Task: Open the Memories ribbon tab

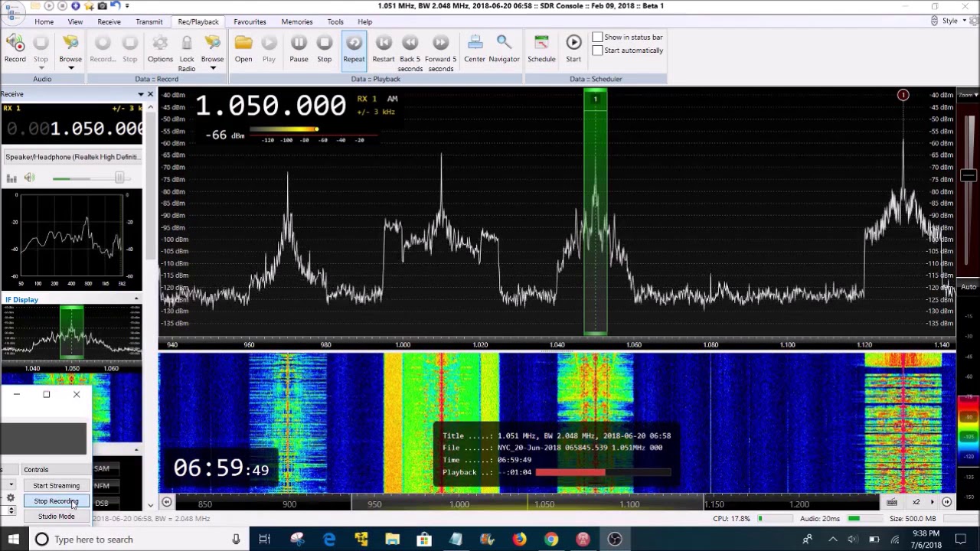Action: point(297,21)
